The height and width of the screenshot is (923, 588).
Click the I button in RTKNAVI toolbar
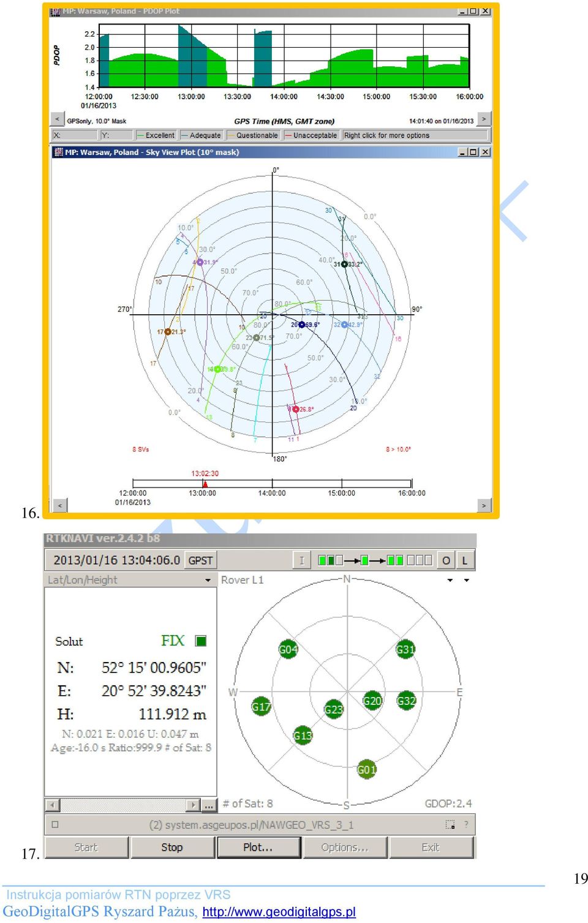(301, 560)
